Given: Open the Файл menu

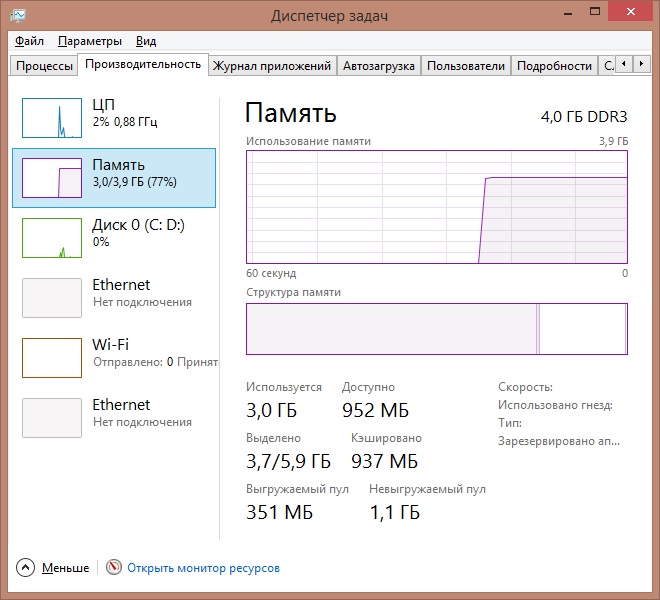Looking at the screenshot, I should coord(30,41).
